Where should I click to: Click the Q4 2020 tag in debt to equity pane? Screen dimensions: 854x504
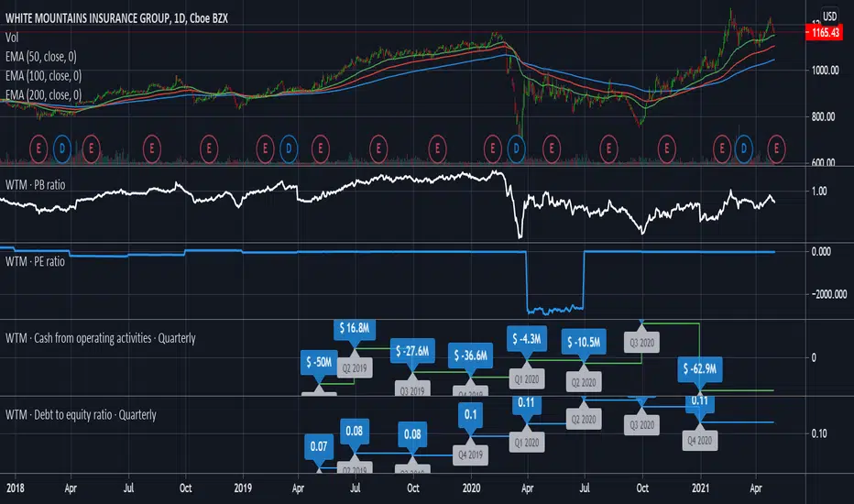(x=700, y=440)
